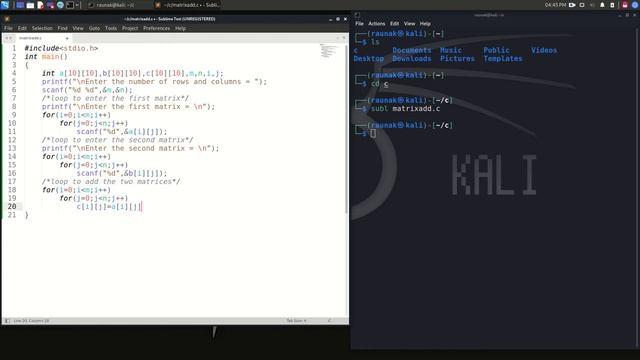Click the comment about adding two matrices
Screen dimensions: 640x360
click(x=111, y=182)
